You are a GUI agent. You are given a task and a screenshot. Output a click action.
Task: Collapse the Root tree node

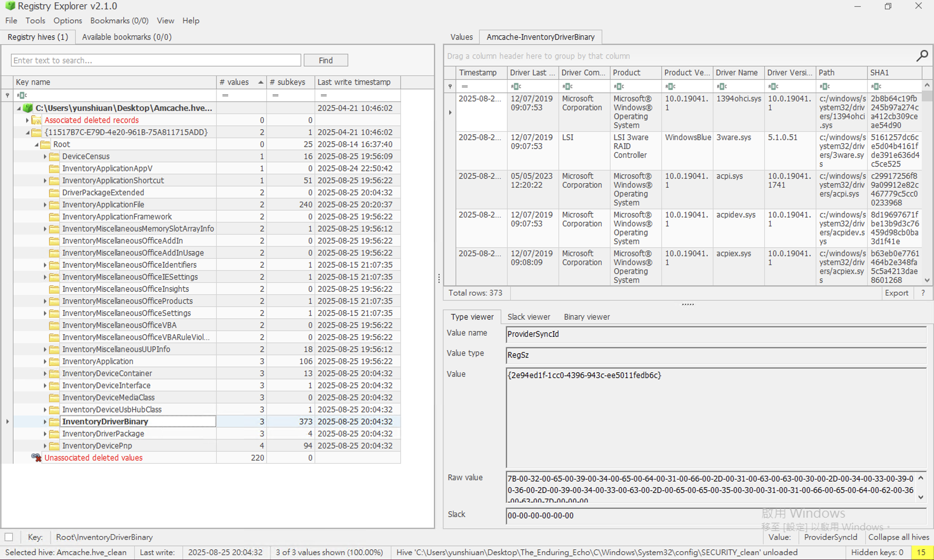tap(37, 144)
